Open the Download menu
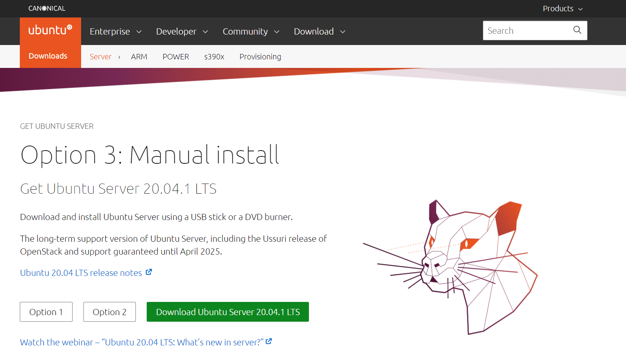 pyautogui.click(x=319, y=31)
